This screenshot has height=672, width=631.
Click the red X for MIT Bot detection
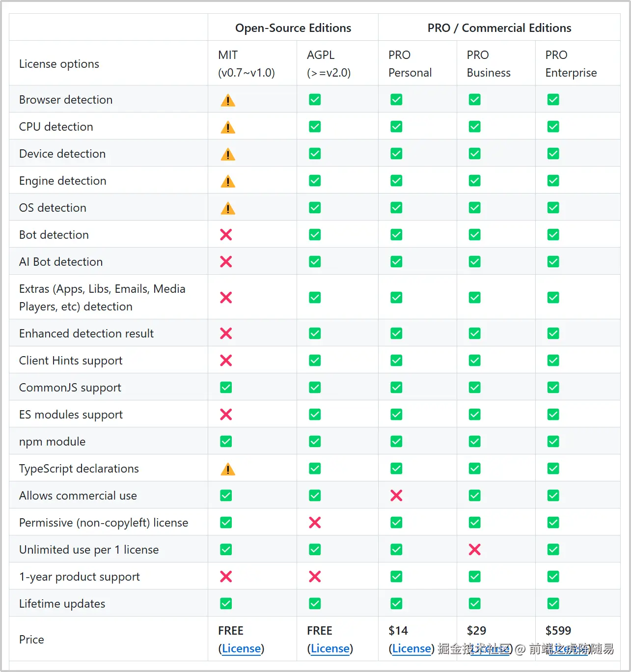point(226,235)
